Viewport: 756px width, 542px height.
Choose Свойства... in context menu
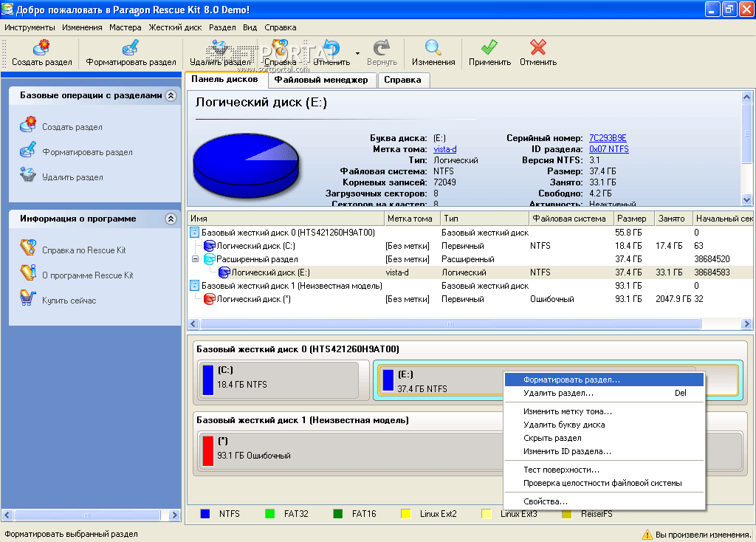click(604, 501)
